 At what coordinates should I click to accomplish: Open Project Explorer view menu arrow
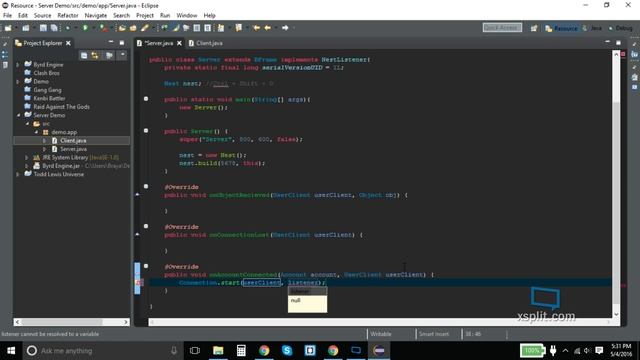122,55
